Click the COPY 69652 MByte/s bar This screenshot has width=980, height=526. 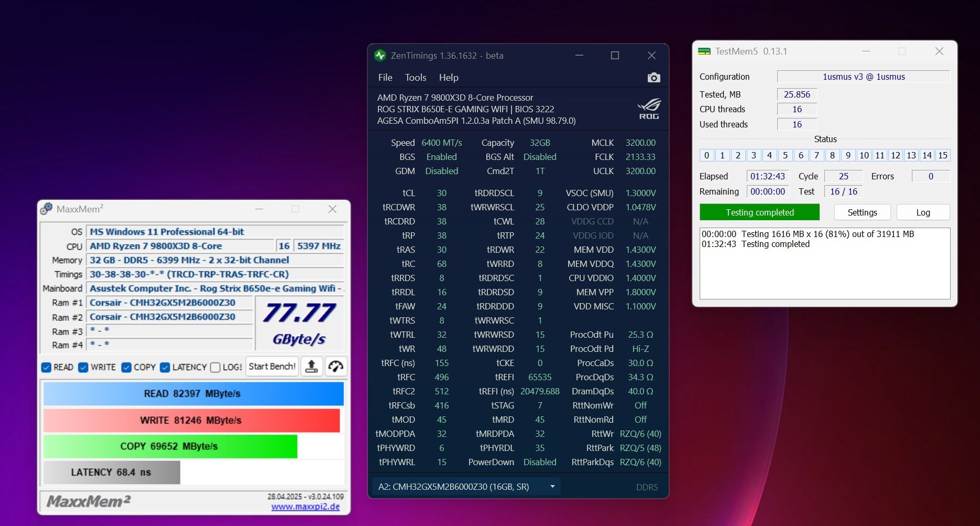(x=170, y=446)
